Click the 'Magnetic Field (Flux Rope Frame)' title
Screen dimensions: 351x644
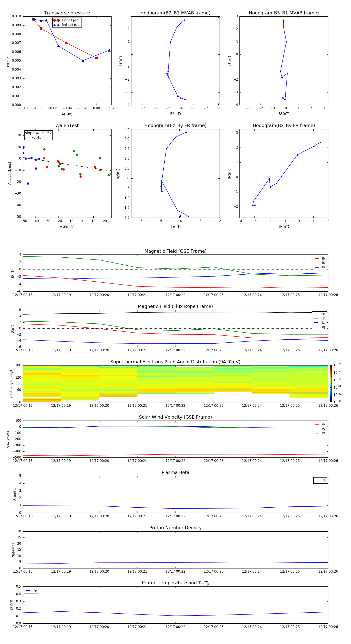point(175,307)
